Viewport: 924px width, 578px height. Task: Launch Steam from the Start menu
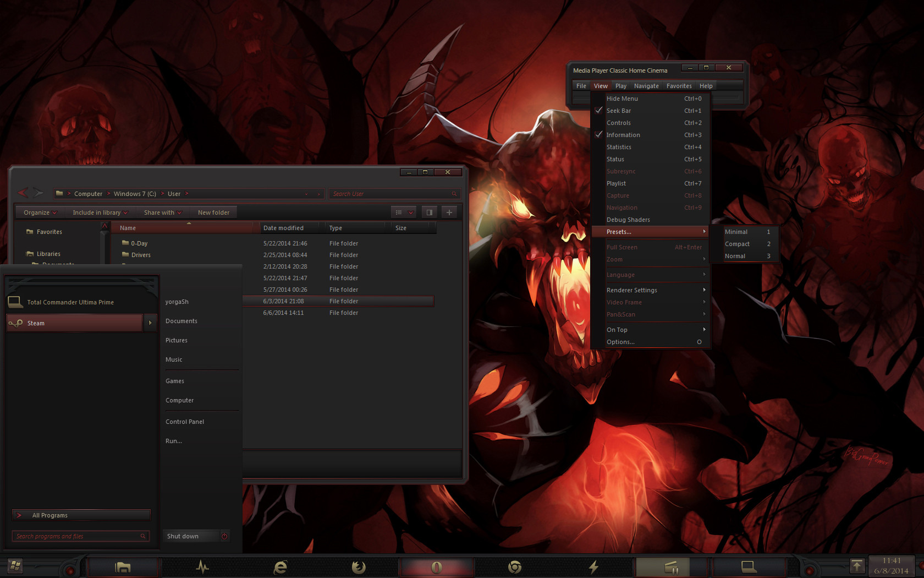pyautogui.click(x=74, y=323)
